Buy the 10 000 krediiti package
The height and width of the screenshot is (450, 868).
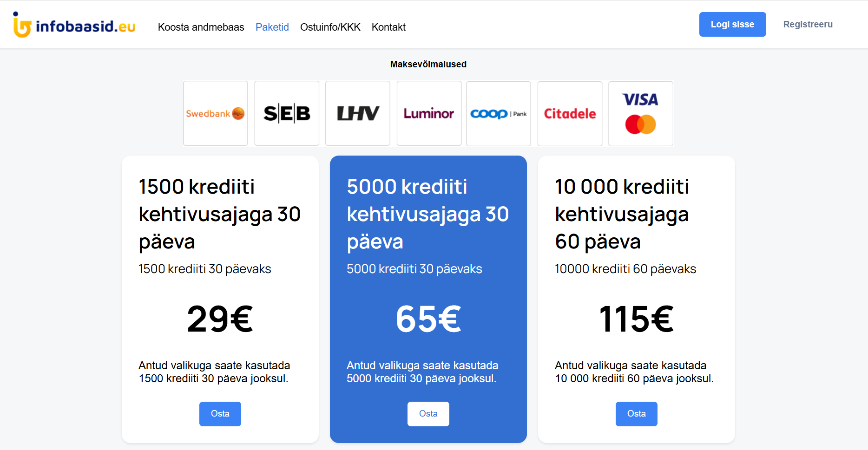click(636, 413)
